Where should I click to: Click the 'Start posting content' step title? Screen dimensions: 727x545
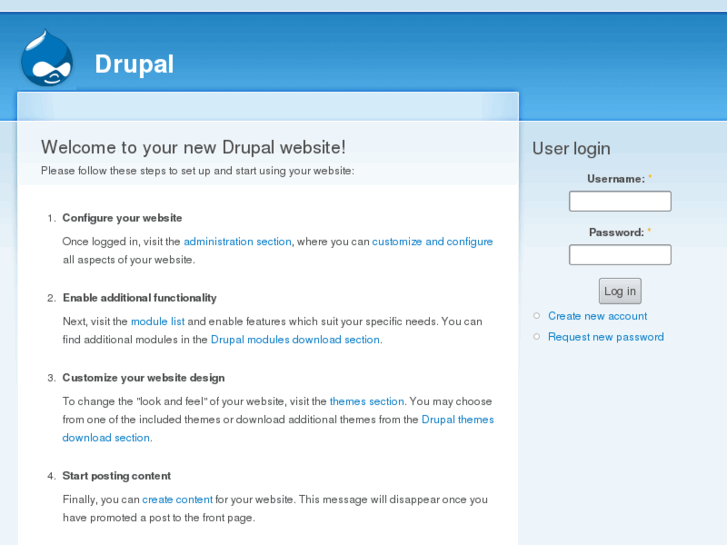[x=116, y=476]
